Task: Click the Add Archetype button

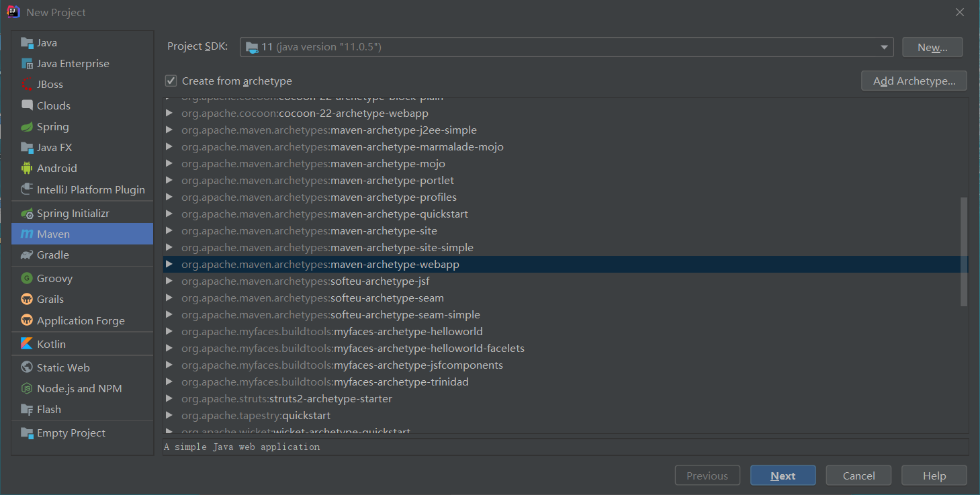Action: pos(914,80)
